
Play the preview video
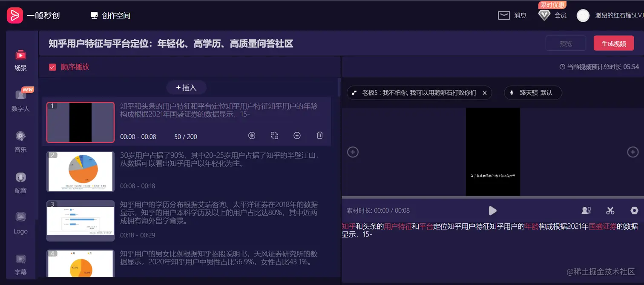point(492,211)
